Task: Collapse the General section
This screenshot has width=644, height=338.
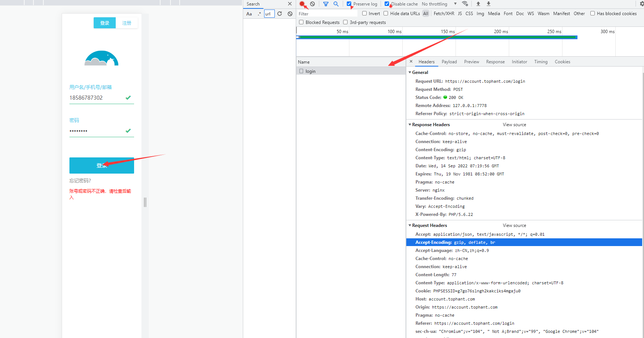Action: coord(410,72)
